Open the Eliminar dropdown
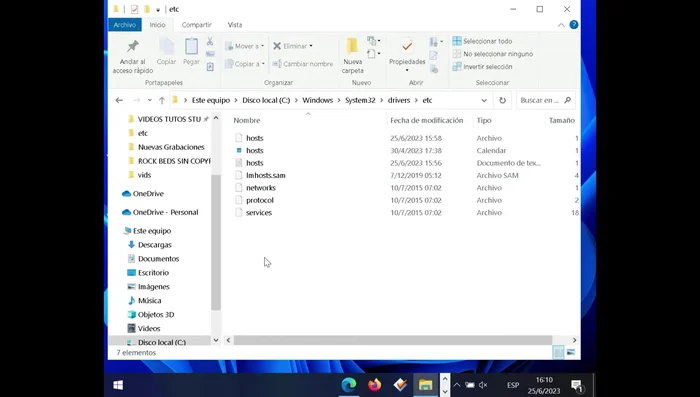The height and width of the screenshot is (397, 700). coord(292,46)
